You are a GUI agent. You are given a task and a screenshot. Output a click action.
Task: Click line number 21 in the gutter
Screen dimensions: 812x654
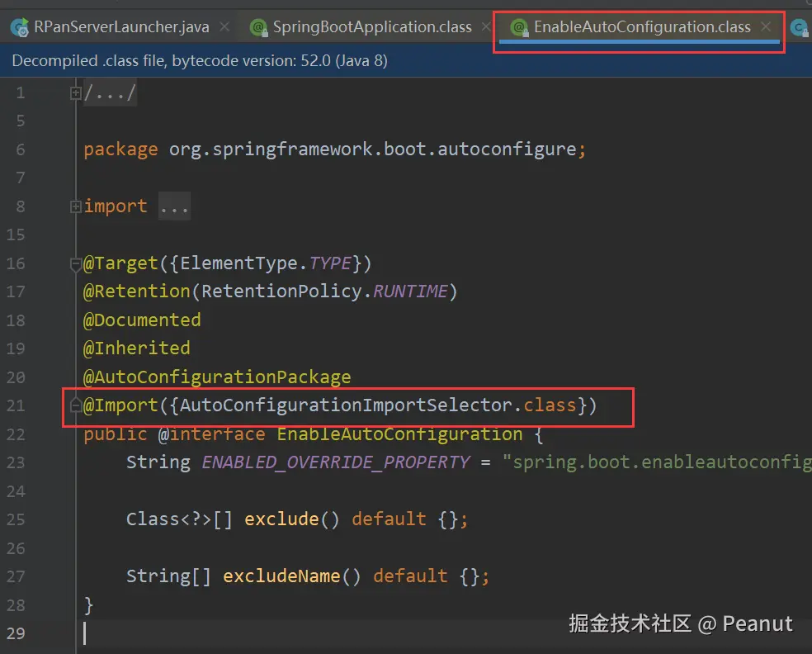(16, 405)
